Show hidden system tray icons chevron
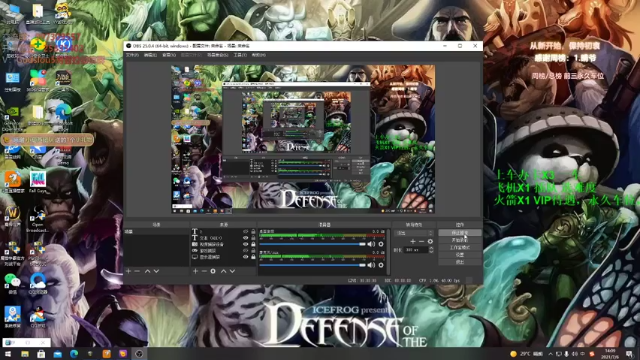640x360 pixels. coord(550,354)
